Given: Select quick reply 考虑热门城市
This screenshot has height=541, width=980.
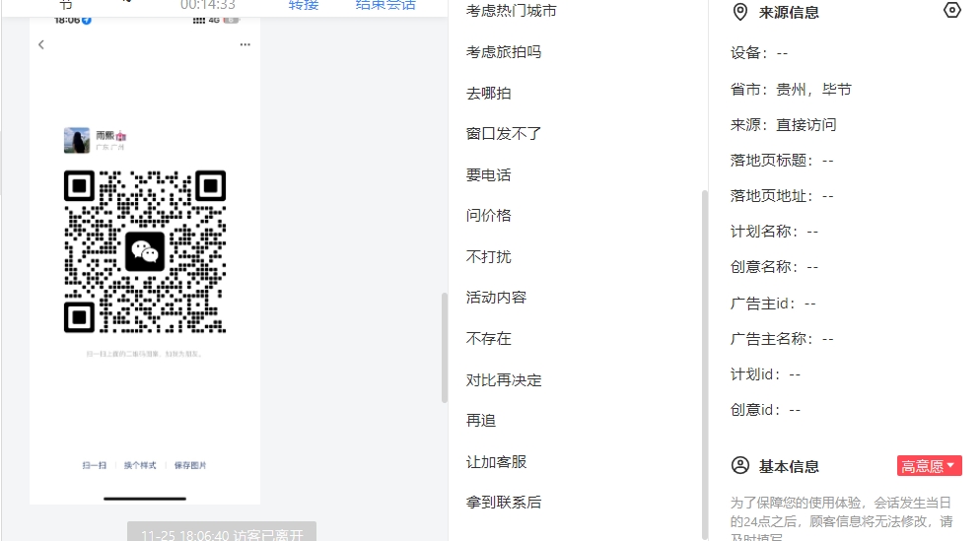Looking at the screenshot, I should pos(512,11).
